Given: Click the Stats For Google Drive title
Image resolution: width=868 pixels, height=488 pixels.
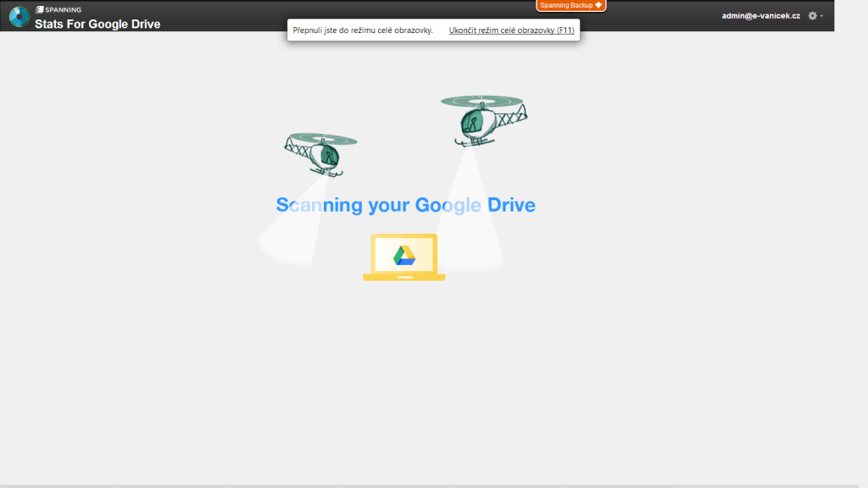Looking at the screenshot, I should [97, 24].
